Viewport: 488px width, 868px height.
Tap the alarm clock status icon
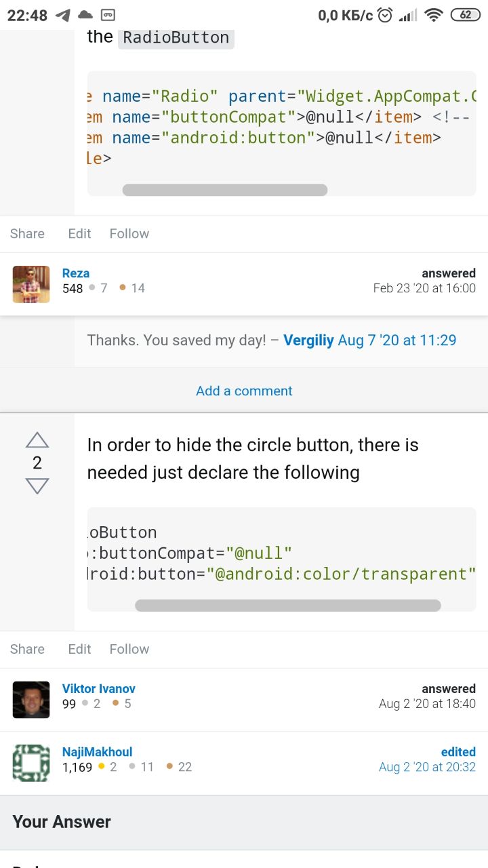click(385, 15)
